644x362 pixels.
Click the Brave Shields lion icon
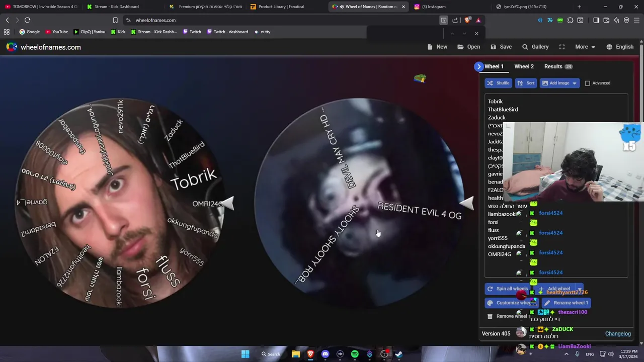pyautogui.click(x=467, y=20)
